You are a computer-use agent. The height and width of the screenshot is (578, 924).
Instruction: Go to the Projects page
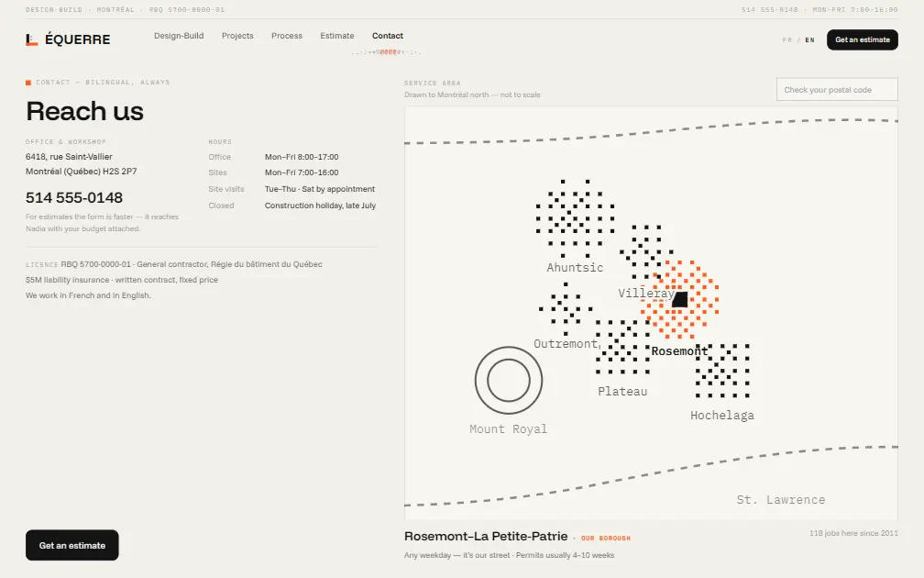tap(237, 36)
